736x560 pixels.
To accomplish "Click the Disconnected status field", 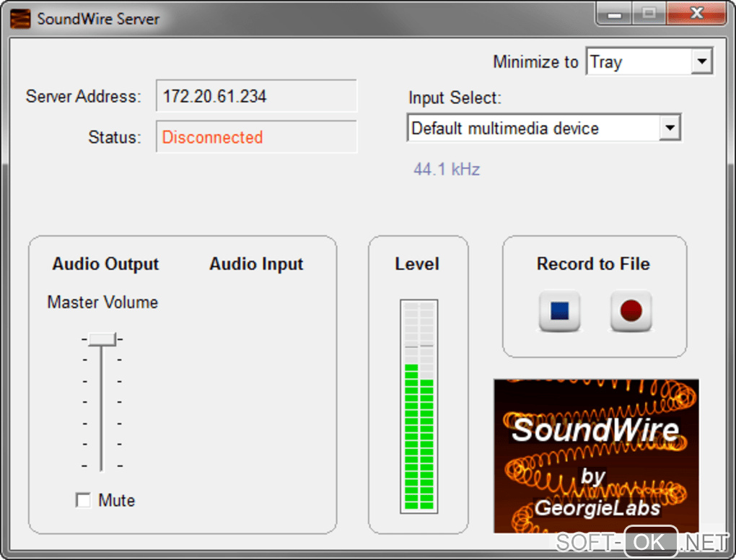I will pos(256,136).
